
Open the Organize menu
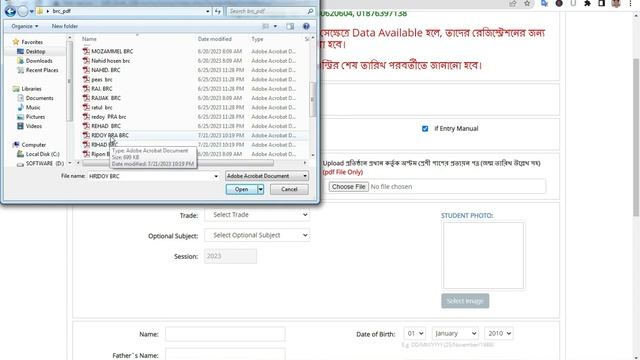coord(24,26)
